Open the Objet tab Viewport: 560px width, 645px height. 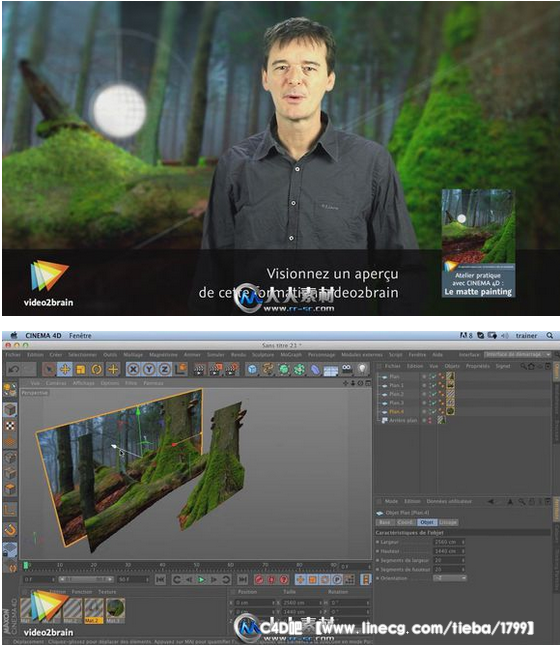point(427,522)
